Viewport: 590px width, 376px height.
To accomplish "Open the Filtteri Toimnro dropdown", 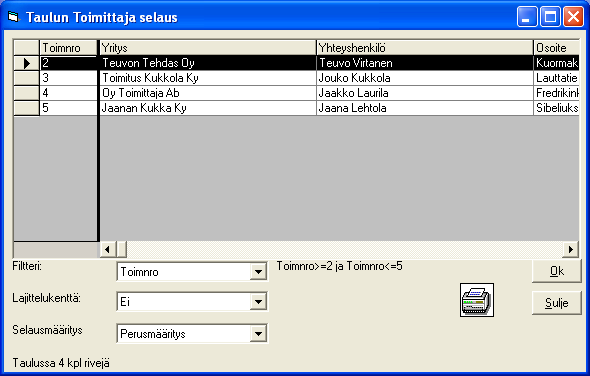I will pyautogui.click(x=259, y=272).
